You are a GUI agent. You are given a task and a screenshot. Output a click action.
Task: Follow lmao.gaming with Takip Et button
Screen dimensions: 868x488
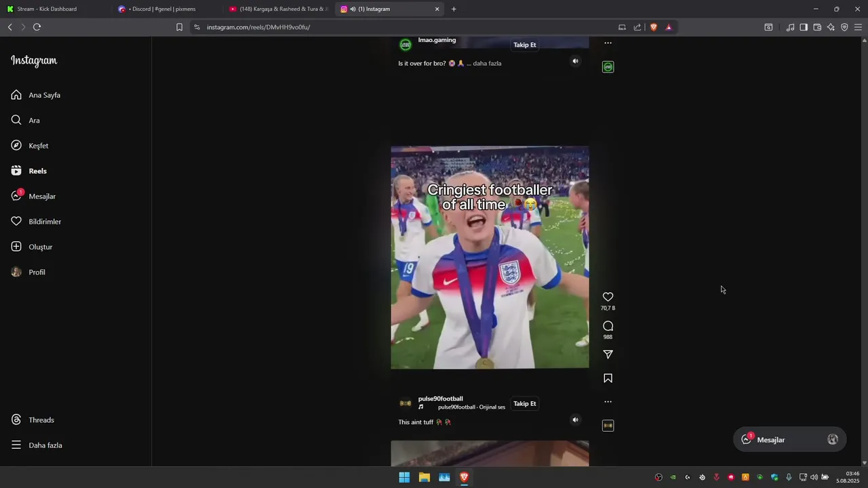(x=524, y=45)
